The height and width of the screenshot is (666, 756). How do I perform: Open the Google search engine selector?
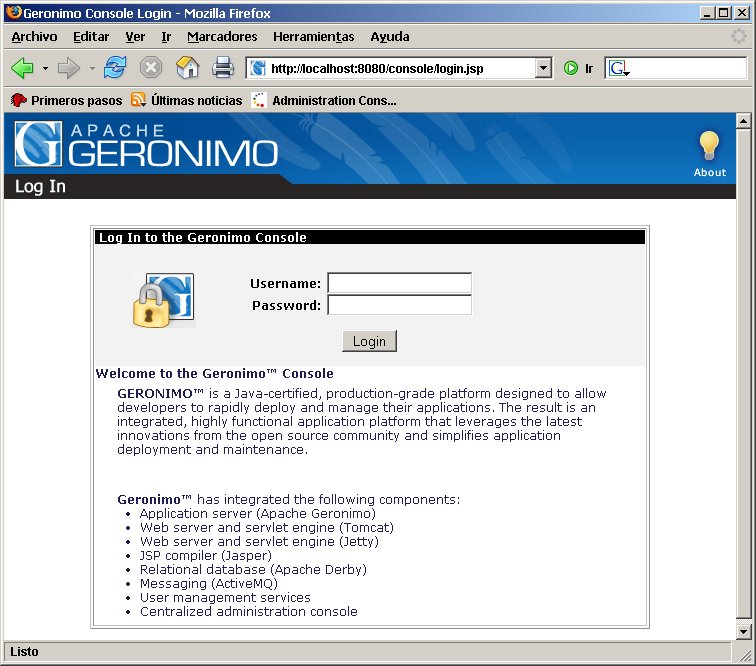tap(619, 68)
